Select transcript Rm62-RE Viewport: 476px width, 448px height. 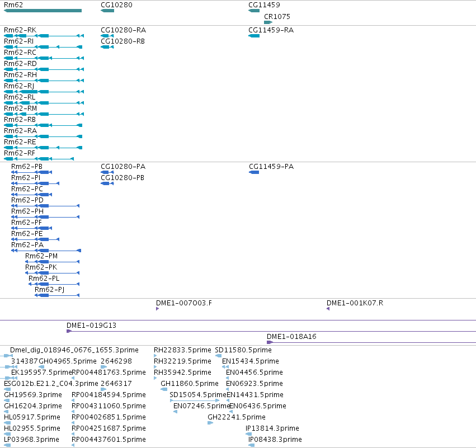click(x=43, y=148)
